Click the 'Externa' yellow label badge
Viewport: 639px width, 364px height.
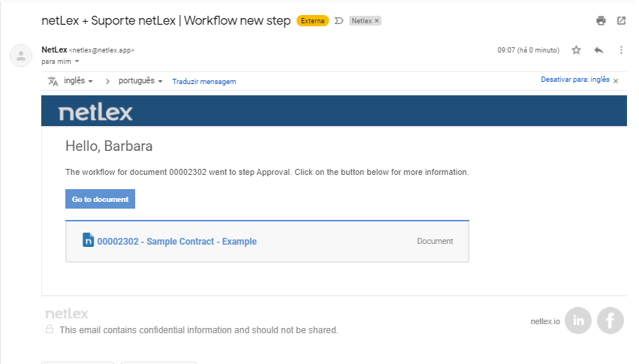[312, 21]
